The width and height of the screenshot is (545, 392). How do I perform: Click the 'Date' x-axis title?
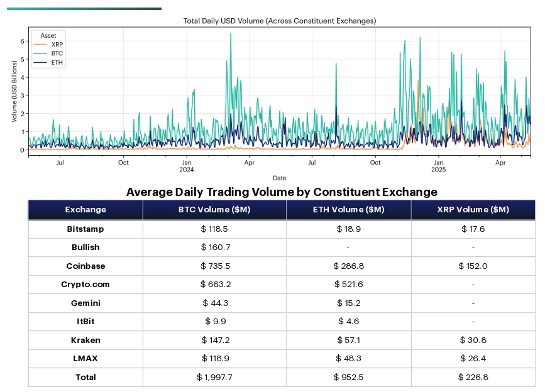pos(279,178)
